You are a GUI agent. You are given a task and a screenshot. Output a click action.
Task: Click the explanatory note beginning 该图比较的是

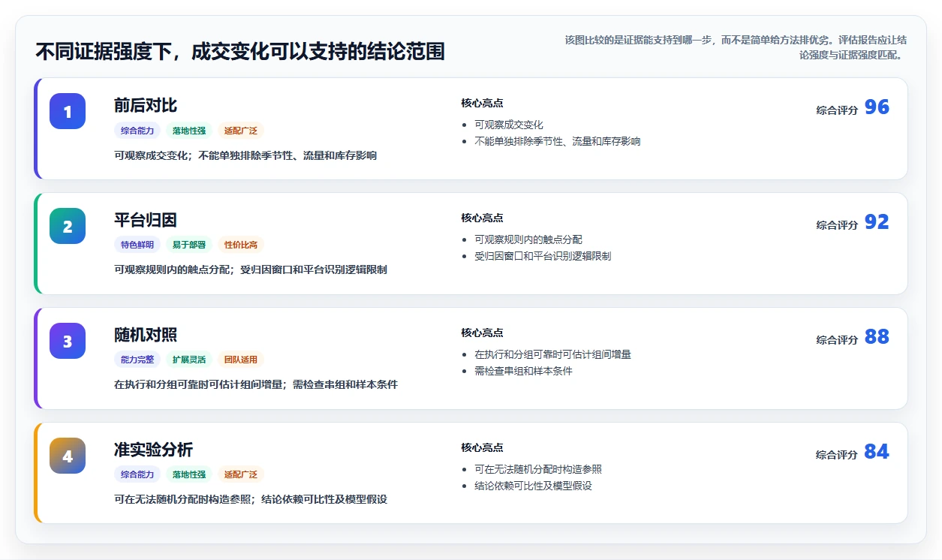pyautogui.click(x=736, y=47)
